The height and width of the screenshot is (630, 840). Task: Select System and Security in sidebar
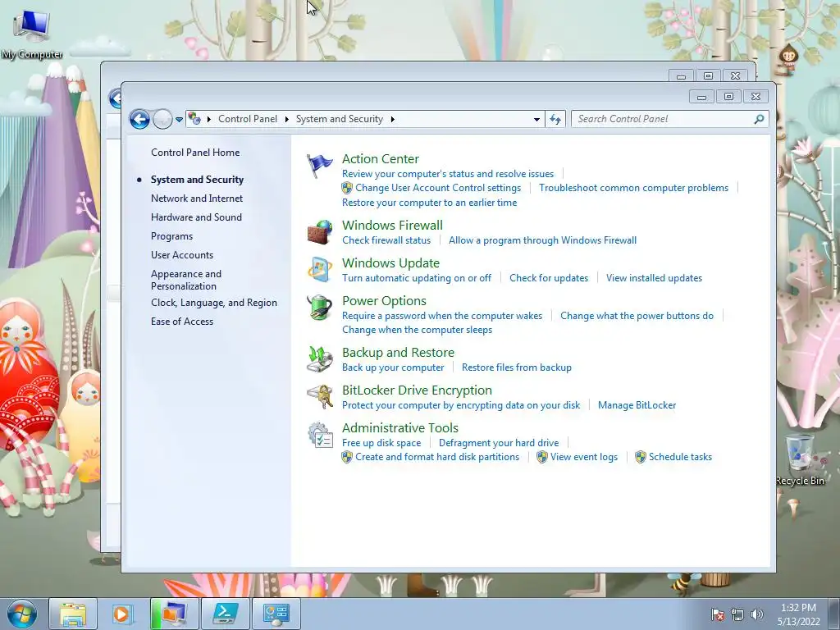(x=197, y=180)
